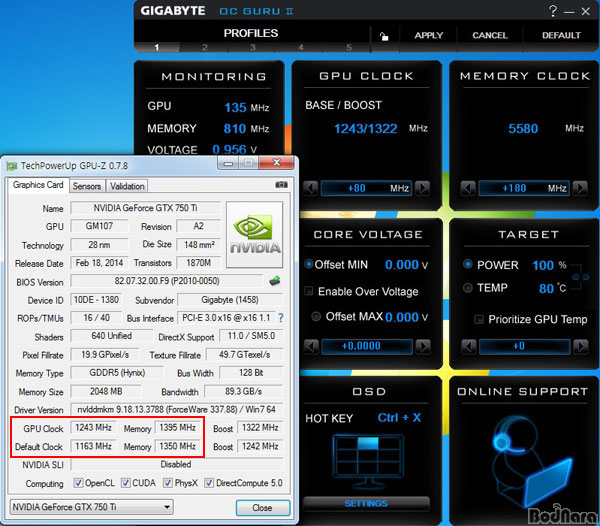Screen dimensions: 600x526
Task: Open the Sensors tab in GPU-Z
Action: click(87, 186)
